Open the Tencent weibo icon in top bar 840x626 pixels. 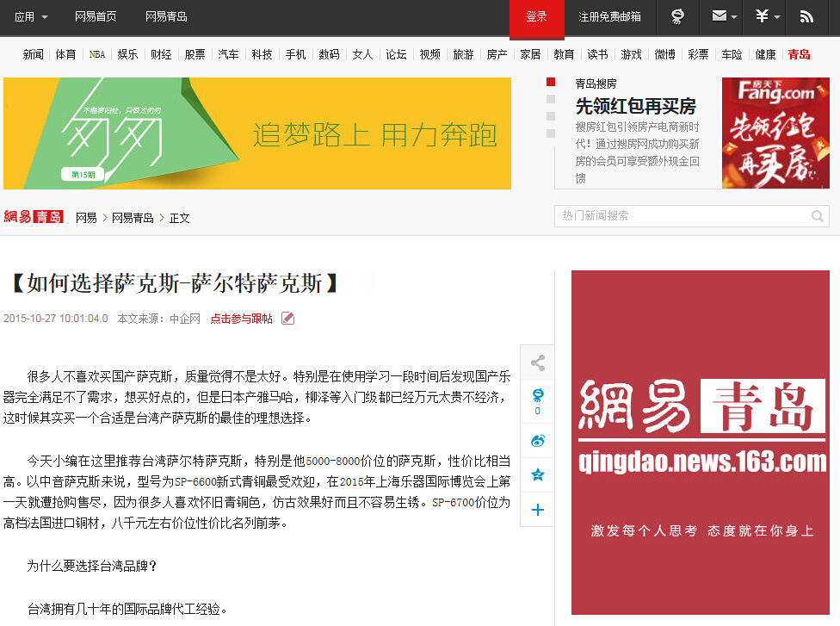pyautogui.click(x=677, y=16)
